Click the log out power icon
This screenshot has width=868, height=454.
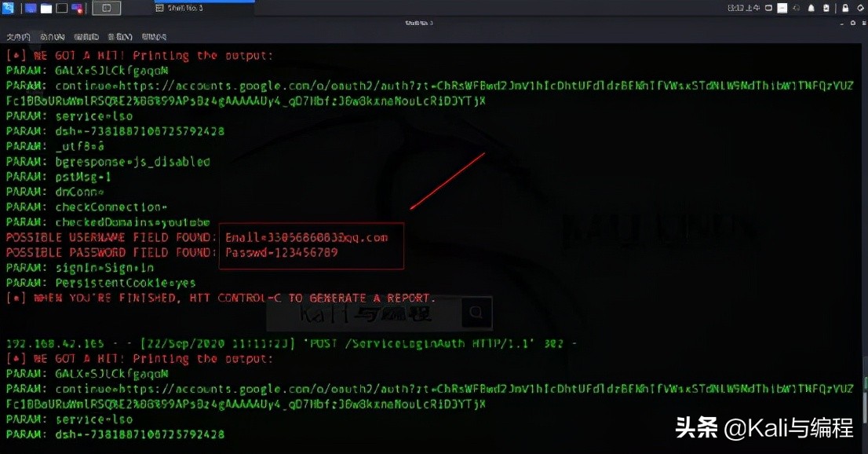(x=862, y=8)
